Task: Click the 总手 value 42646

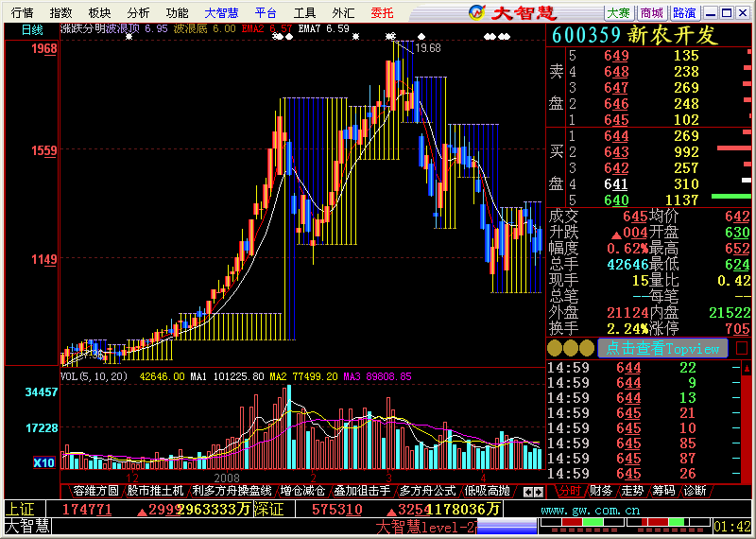Action: click(x=627, y=265)
